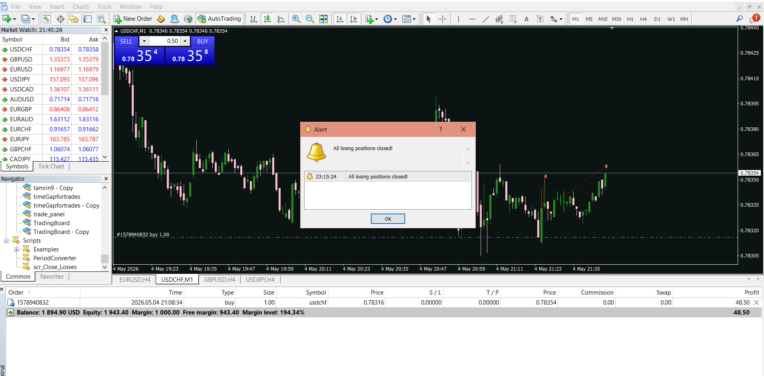Expand the Examples folder in Navigator
Screen dimensions: 764x376
pos(16,249)
